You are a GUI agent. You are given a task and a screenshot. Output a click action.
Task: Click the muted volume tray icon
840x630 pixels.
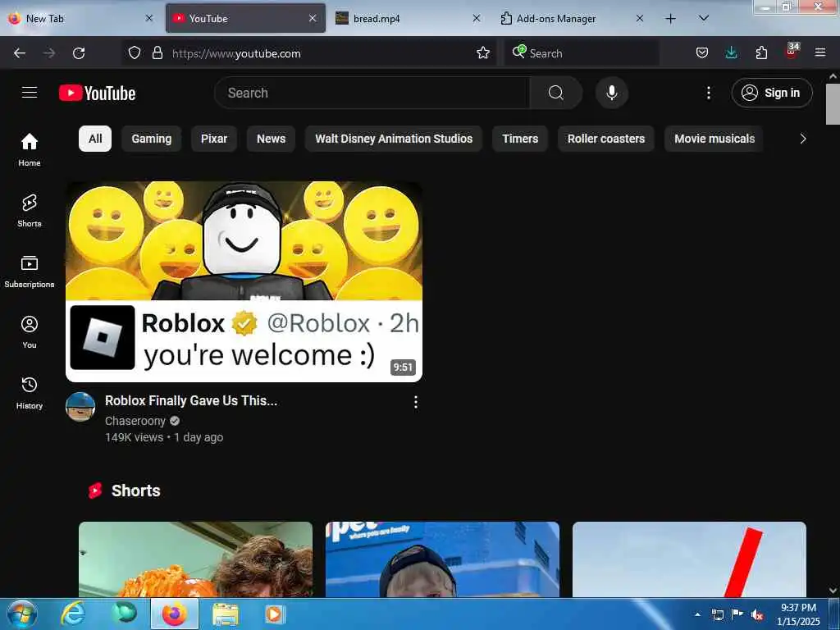[757, 615]
